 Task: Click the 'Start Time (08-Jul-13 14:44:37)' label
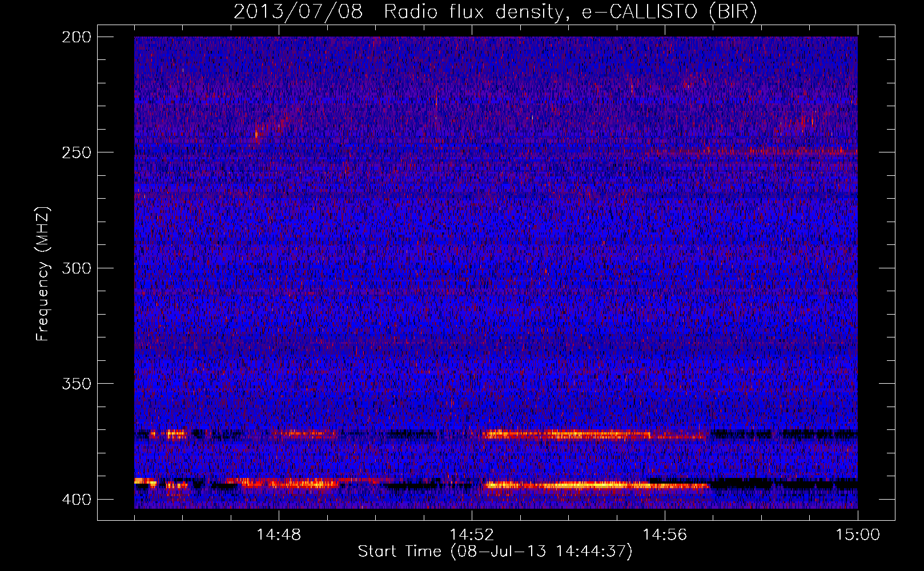(495, 551)
